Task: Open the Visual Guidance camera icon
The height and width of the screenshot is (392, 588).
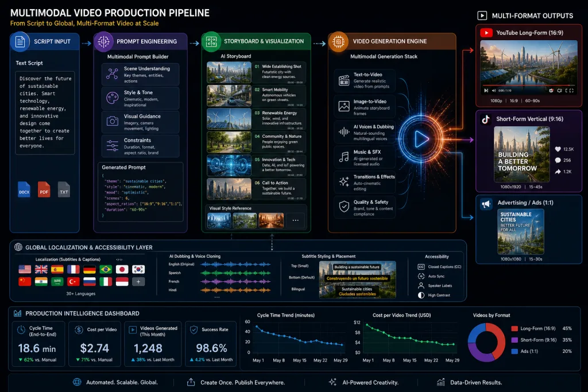Action: click(x=112, y=122)
